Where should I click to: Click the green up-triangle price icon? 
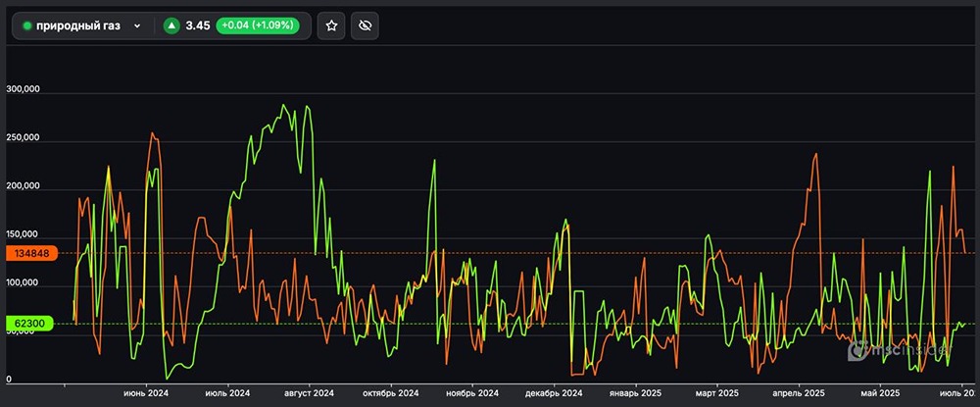tap(171, 26)
